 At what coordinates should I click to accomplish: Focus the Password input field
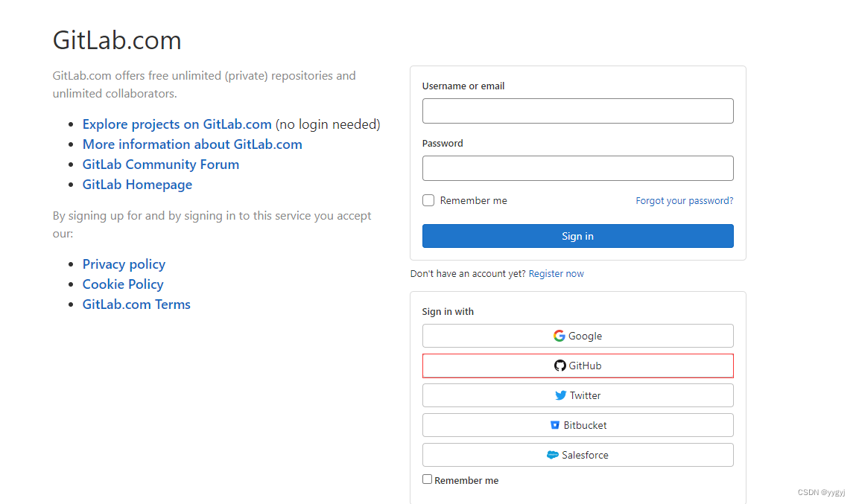[577, 168]
